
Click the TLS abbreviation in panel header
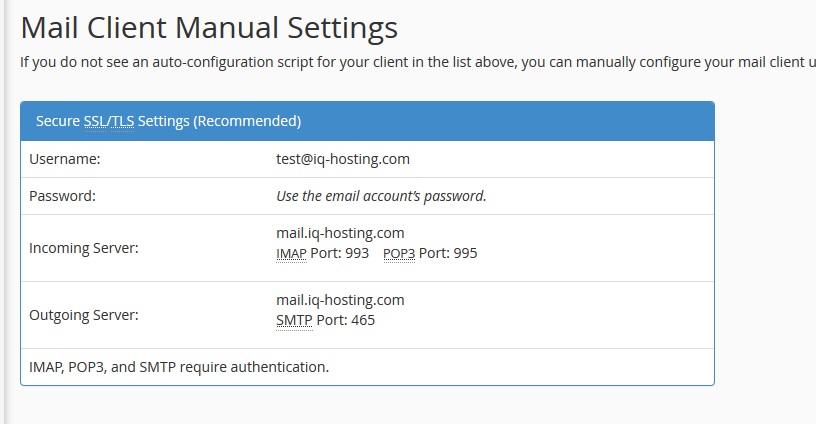pyautogui.click(x=122, y=121)
